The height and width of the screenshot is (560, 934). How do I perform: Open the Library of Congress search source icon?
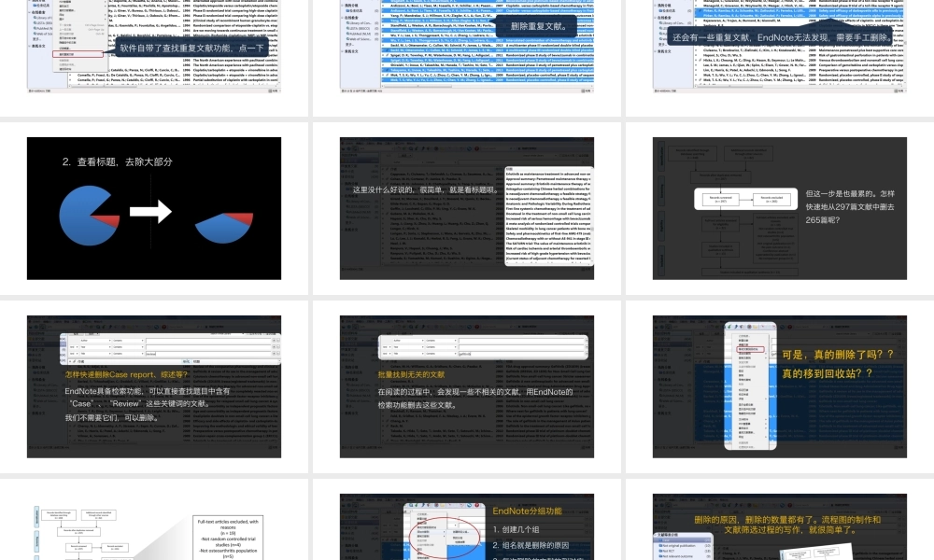34,18
